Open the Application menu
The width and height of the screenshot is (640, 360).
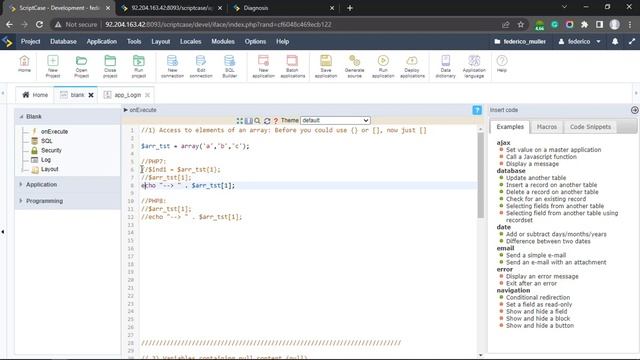point(101,41)
